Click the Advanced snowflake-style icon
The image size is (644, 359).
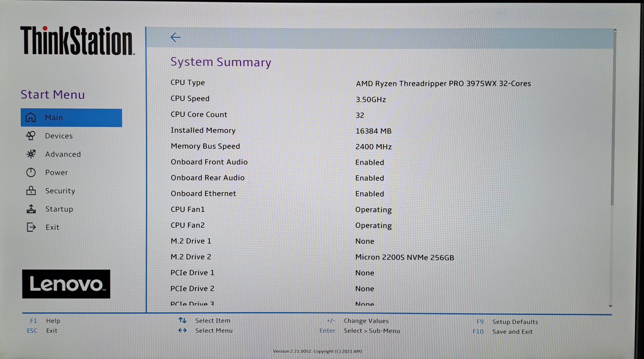[x=31, y=154]
